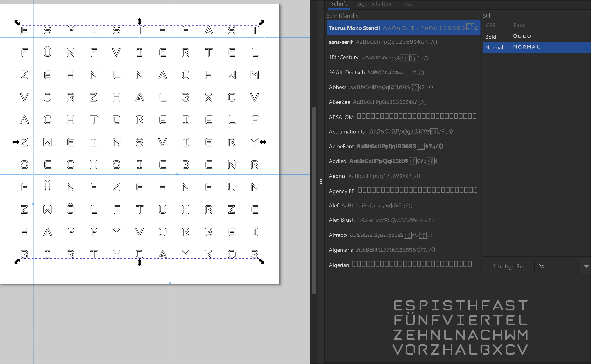Pick the Algemaria font
This screenshot has height=364, width=591.
[404, 250]
